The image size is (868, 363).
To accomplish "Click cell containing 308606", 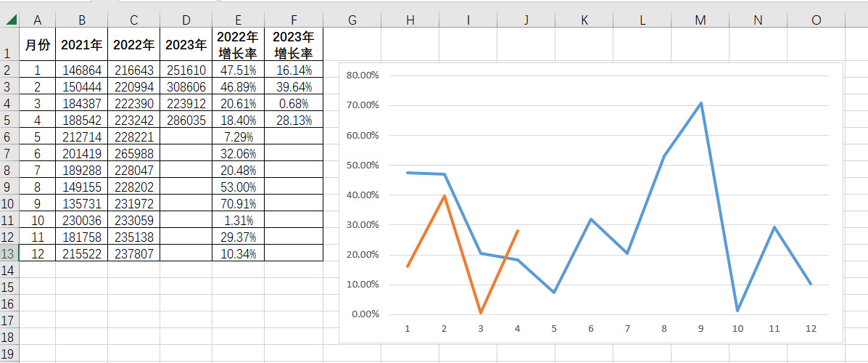I will point(186,87).
